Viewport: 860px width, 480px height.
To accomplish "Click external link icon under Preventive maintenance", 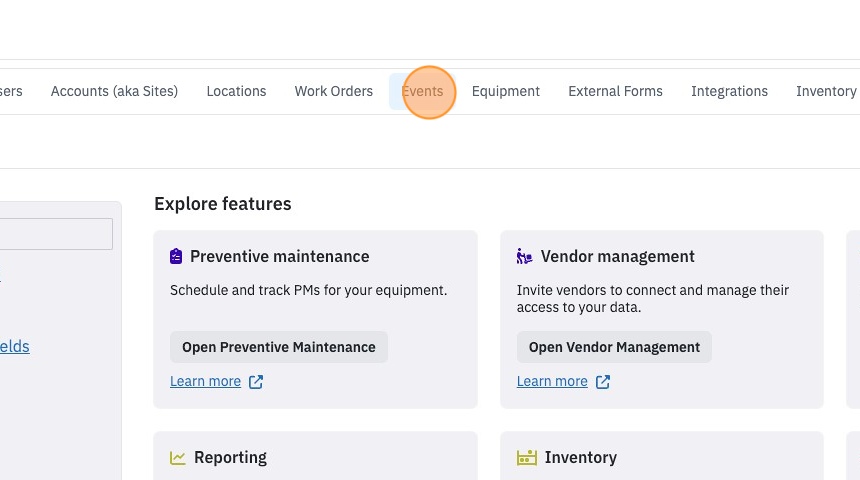I will click(256, 382).
